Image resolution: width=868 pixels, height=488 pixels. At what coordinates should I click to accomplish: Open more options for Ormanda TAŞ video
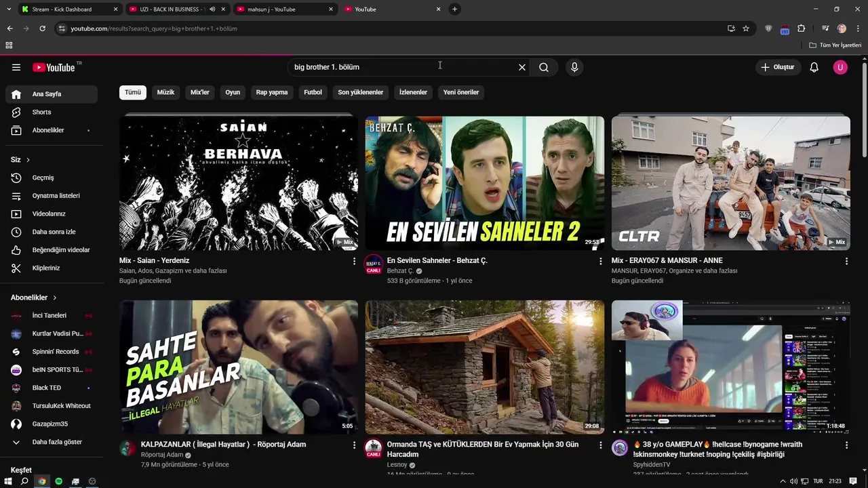(600, 445)
